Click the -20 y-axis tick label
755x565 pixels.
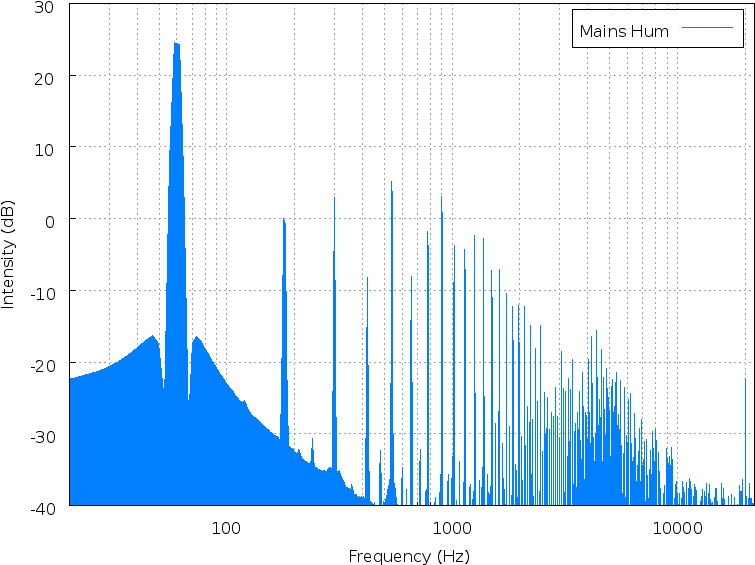pyautogui.click(x=43, y=366)
